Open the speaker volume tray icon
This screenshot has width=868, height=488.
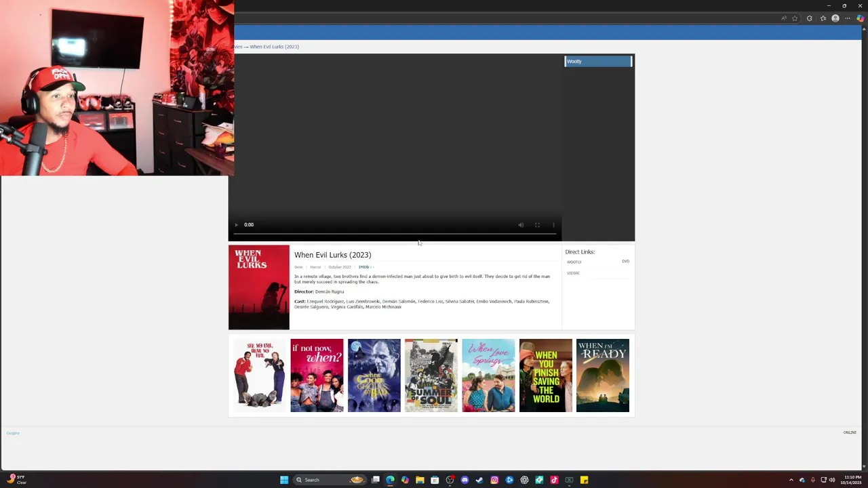click(x=832, y=480)
